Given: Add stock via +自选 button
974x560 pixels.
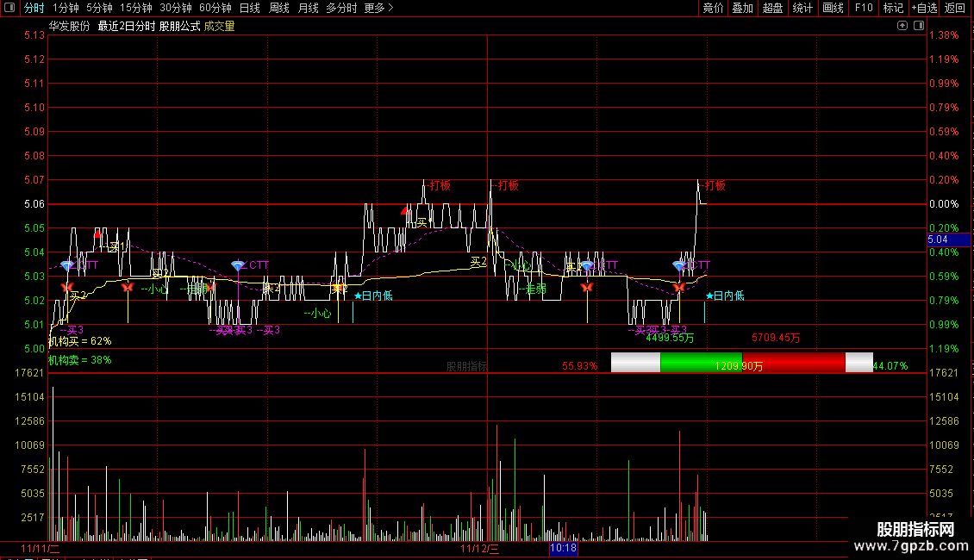Looking at the screenshot, I should coord(924,8).
